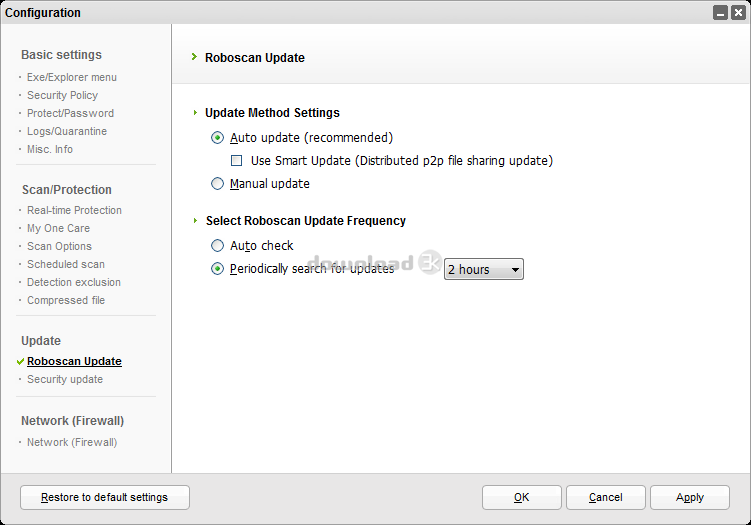751x525 pixels.
Task: Minimize the Configuration window
Action: tap(720, 12)
